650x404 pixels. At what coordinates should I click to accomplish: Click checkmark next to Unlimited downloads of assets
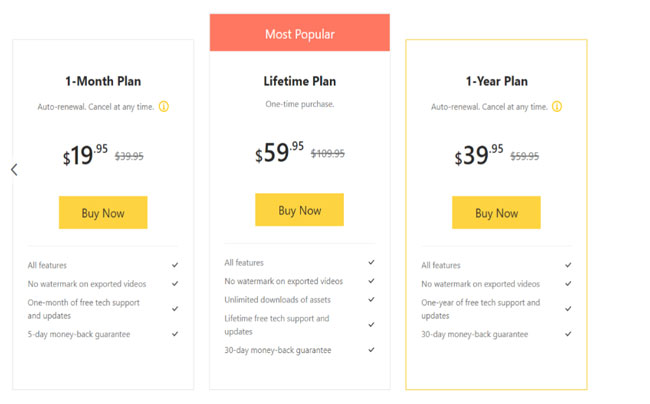point(371,299)
